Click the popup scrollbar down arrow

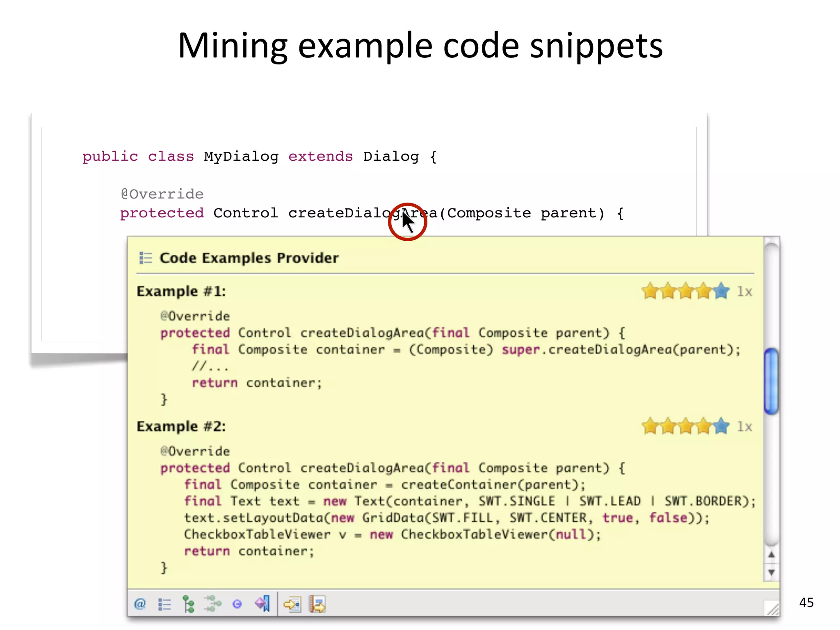(772, 572)
